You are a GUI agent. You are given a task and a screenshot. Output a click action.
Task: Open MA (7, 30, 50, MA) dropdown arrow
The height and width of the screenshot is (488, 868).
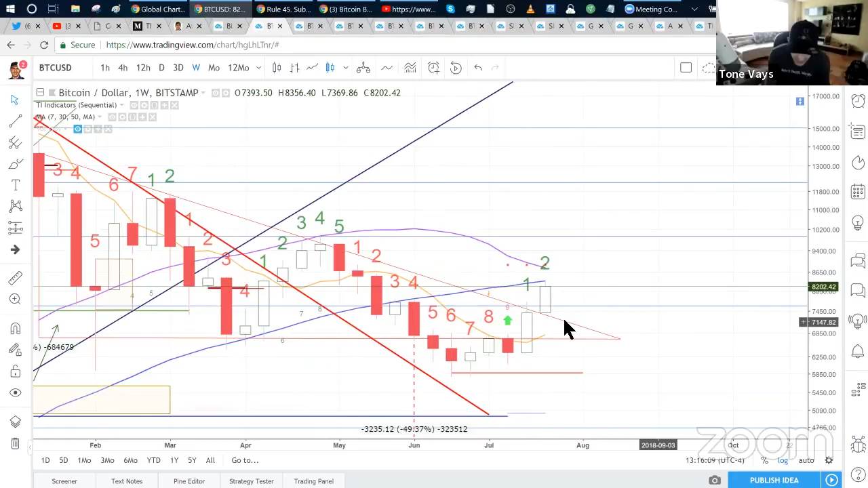[x=100, y=117]
